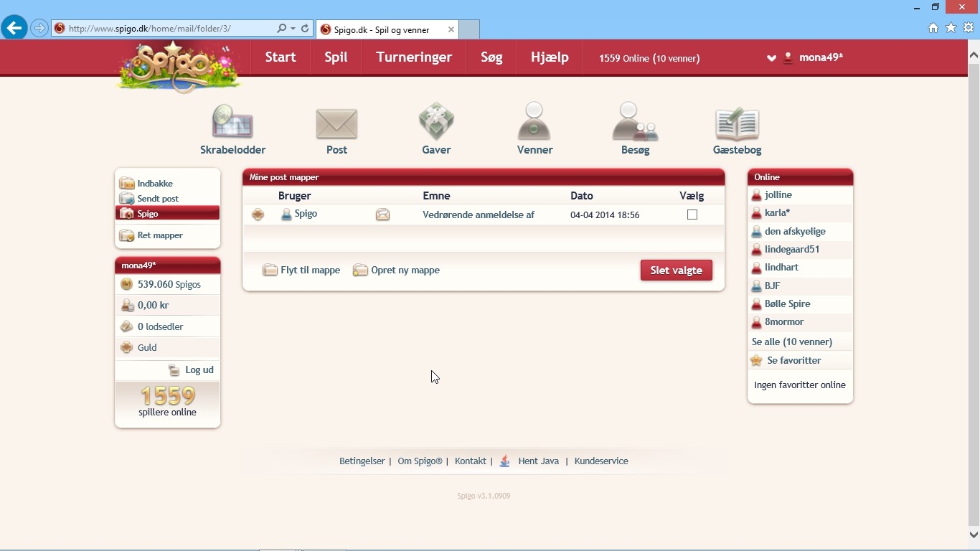Viewport: 980px width, 551px height.
Task: Click the browser URL address field
Action: 165,29
